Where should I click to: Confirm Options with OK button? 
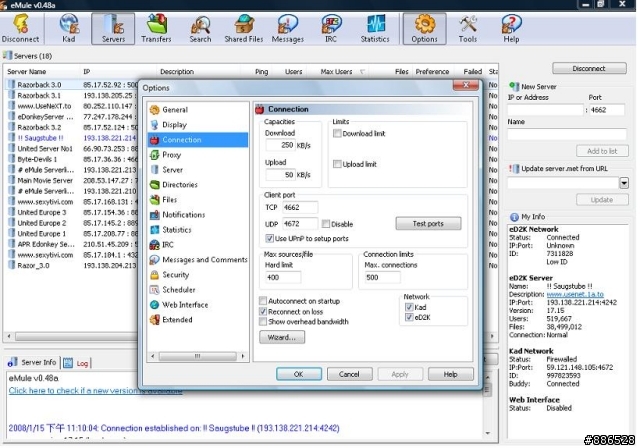[x=299, y=374]
